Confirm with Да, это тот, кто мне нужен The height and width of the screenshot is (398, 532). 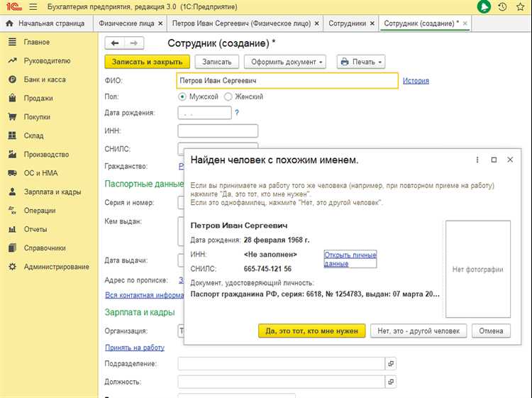click(312, 331)
